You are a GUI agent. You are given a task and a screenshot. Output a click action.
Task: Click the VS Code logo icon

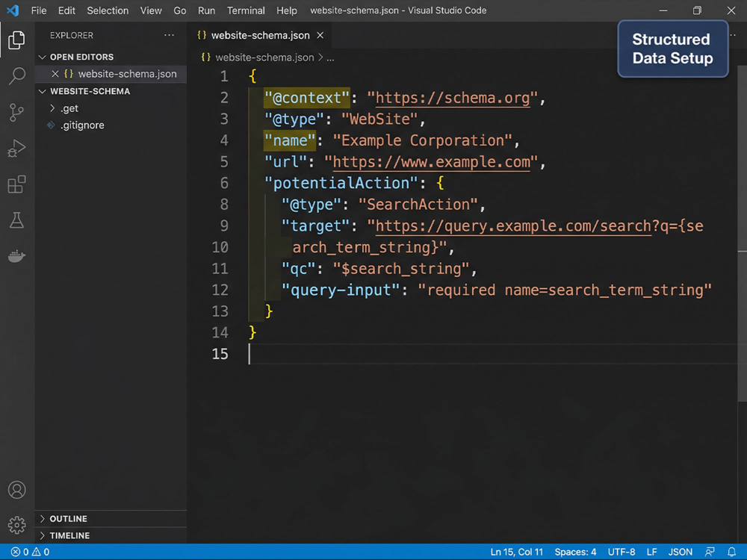pos(13,10)
